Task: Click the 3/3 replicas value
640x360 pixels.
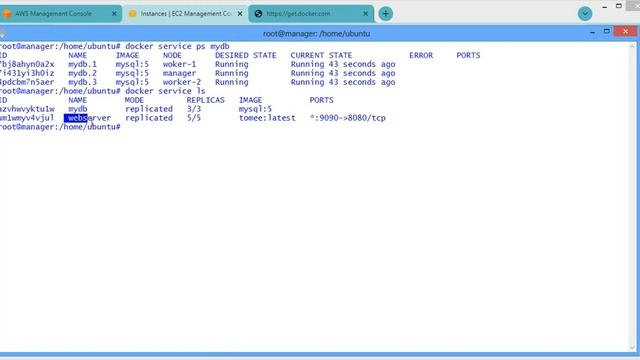Action: click(194, 109)
